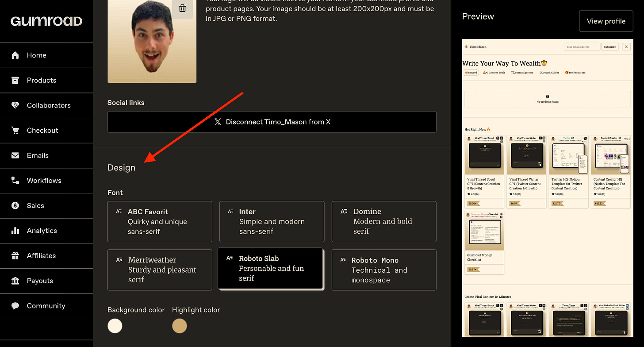Screen dimensions: 644x347
Task: Select the Featured tab in preview
Action: pos(471,73)
